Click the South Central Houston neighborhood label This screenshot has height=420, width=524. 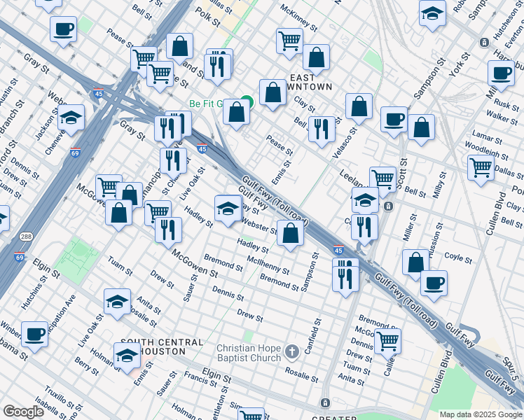(162, 347)
